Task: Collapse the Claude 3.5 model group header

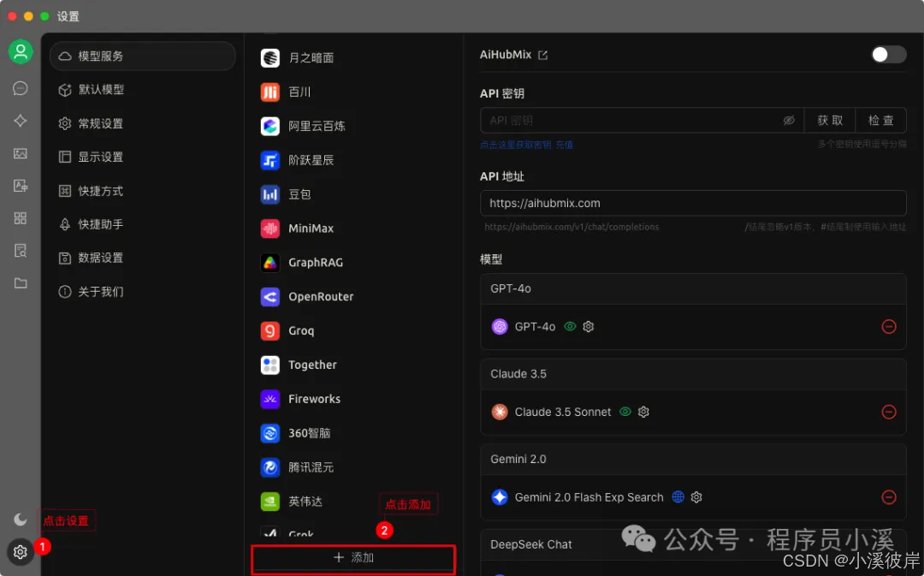Action: coord(693,374)
